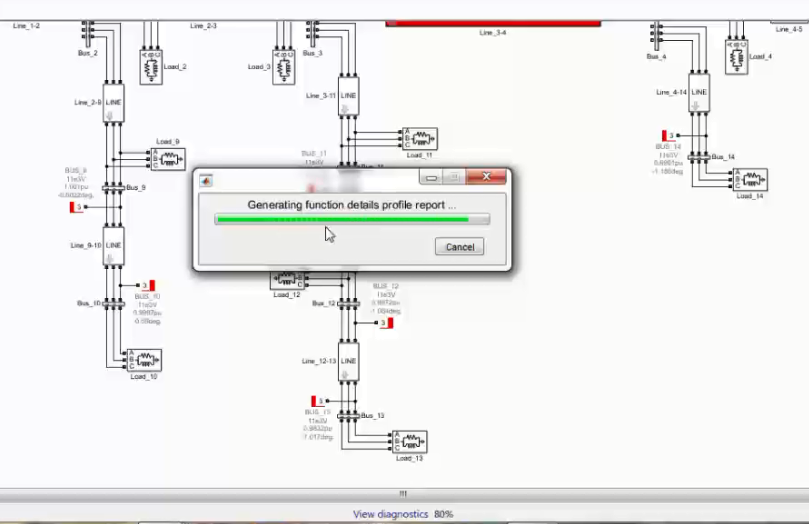Click the 80% zoom level in status bar
809x524 pixels.
[x=443, y=514]
